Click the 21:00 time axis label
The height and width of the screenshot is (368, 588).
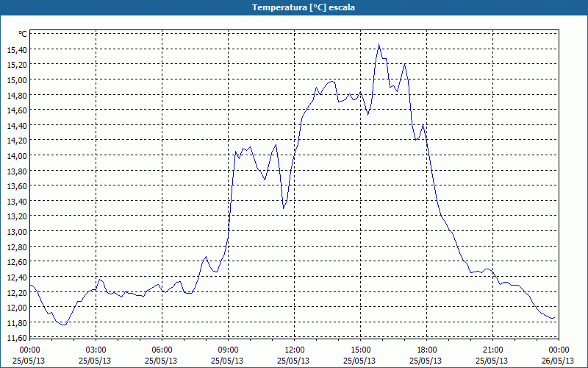(x=492, y=350)
